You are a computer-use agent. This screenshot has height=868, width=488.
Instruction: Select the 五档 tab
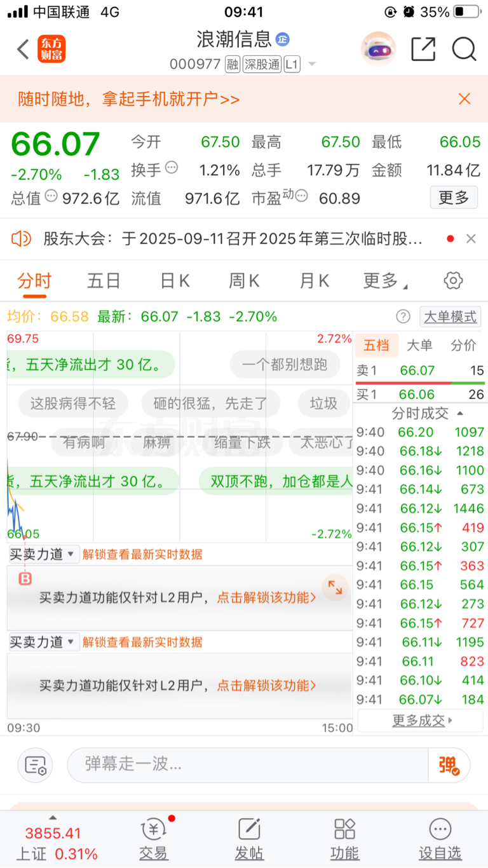pyautogui.click(x=376, y=345)
